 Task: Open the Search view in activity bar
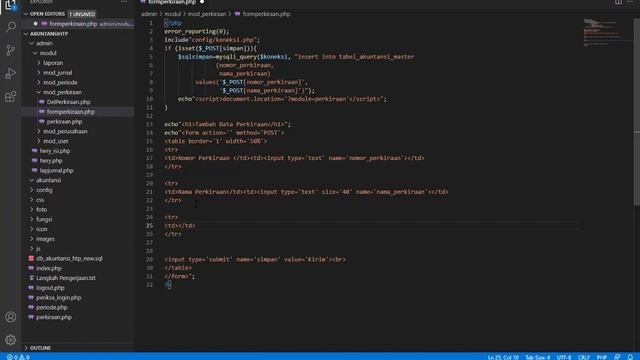tap(11, 27)
